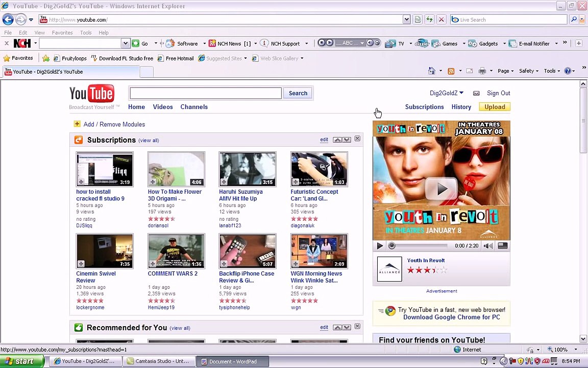Mute the ad player volume
Screen dimensions: 588x368
[488, 246]
